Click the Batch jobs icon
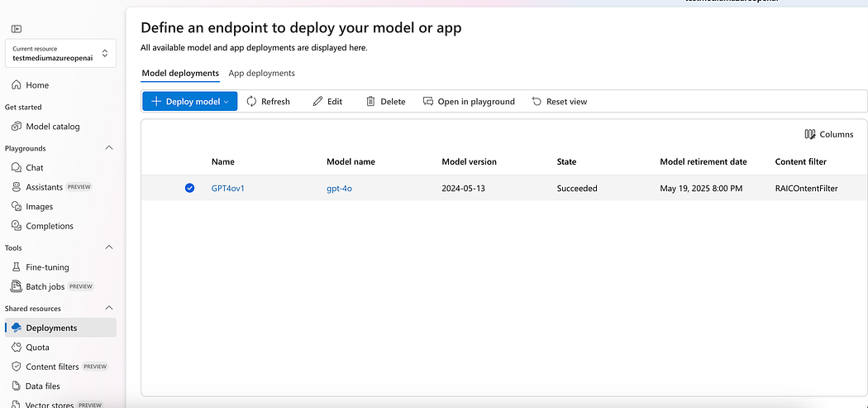 point(16,286)
